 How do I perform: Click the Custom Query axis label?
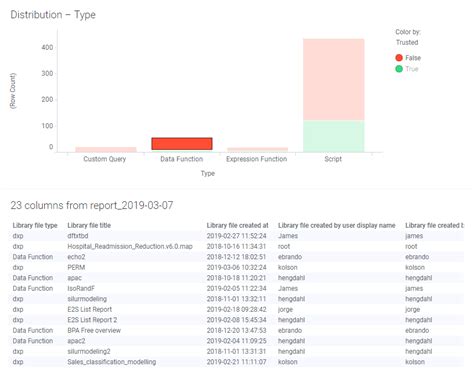click(105, 159)
